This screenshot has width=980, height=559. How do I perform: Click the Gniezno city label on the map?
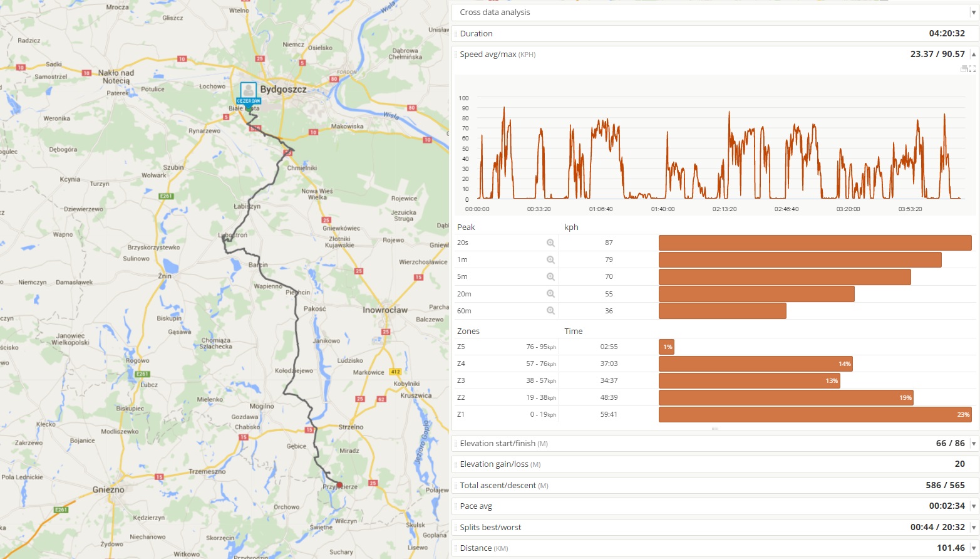tap(108, 489)
